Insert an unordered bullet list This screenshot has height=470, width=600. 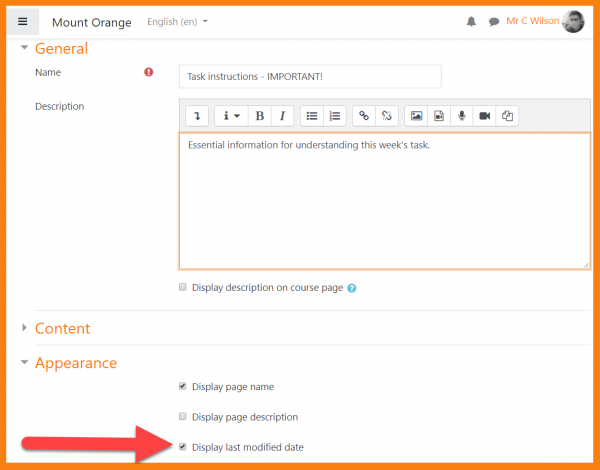(312, 116)
